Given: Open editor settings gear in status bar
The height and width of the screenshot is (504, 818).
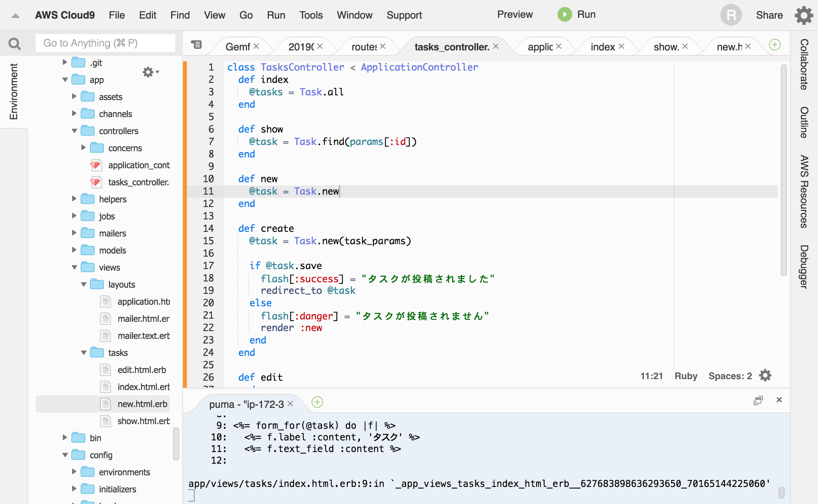Looking at the screenshot, I should coord(765,376).
